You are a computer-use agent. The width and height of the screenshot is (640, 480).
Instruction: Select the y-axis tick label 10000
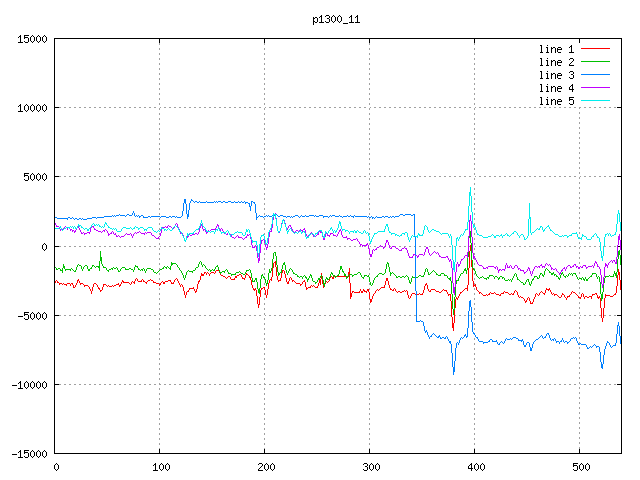(x=30, y=108)
